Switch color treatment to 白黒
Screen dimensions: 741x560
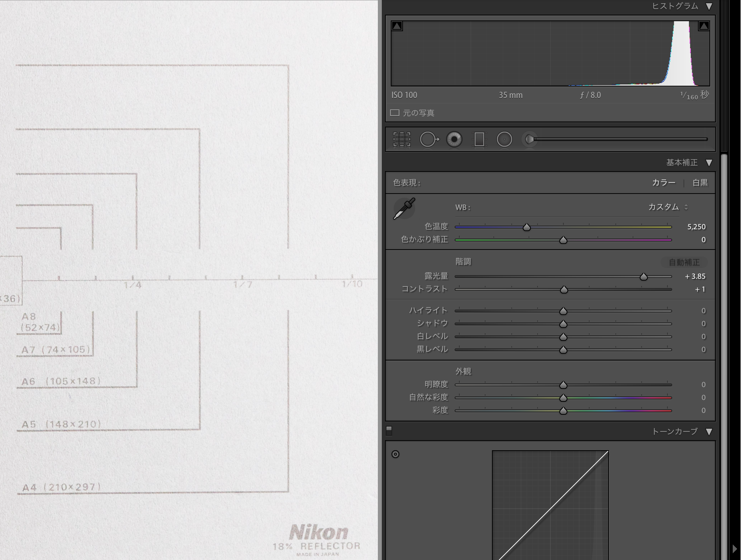(700, 183)
